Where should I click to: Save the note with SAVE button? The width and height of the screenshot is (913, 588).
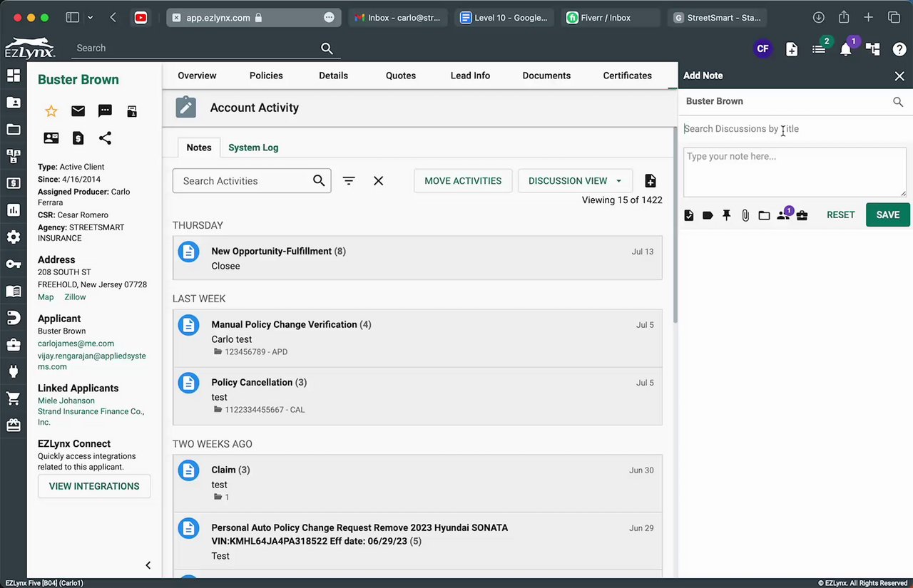click(888, 215)
